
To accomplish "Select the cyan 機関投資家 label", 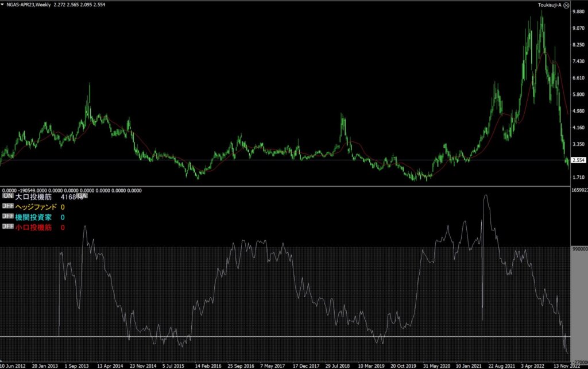I will click(33, 217).
